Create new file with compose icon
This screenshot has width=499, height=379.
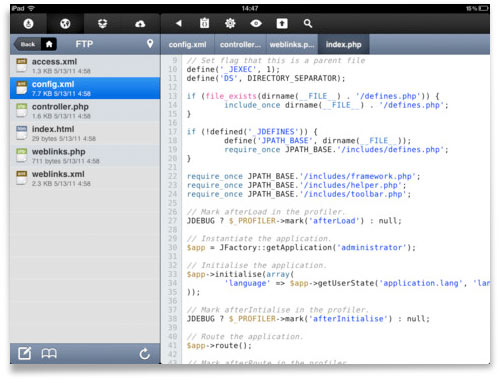tap(24, 353)
